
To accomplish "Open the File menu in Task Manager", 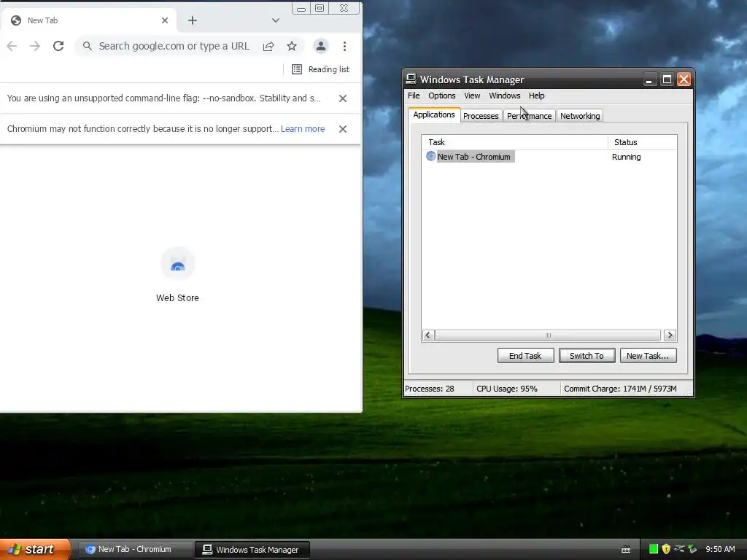I will (414, 96).
